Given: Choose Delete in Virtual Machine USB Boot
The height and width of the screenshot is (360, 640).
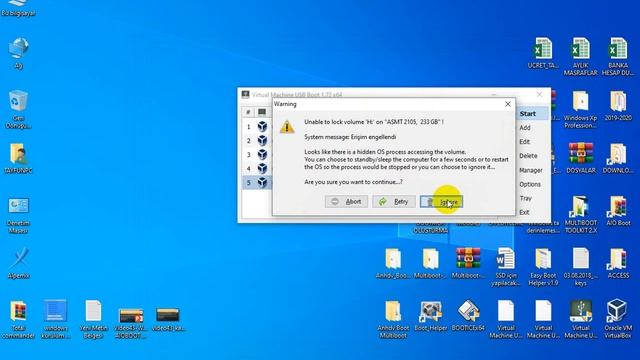Looking at the screenshot, I should pyautogui.click(x=528, y=156).
